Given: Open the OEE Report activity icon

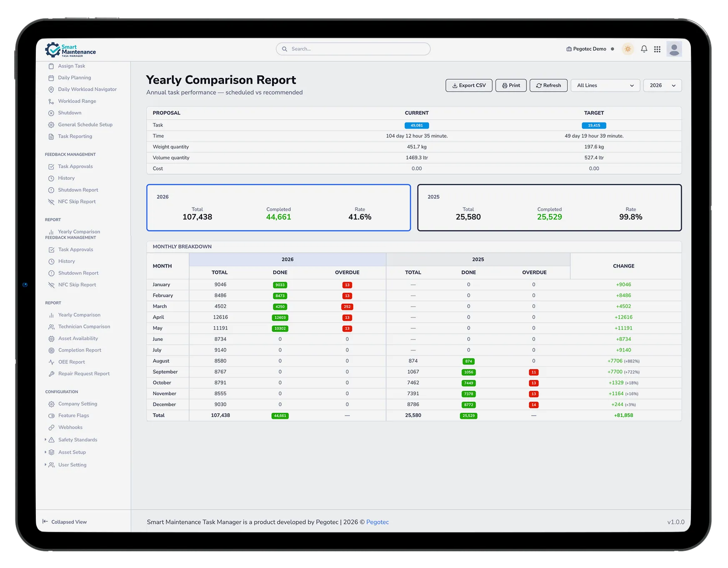Looking at the screenshot, I should 52,362.
